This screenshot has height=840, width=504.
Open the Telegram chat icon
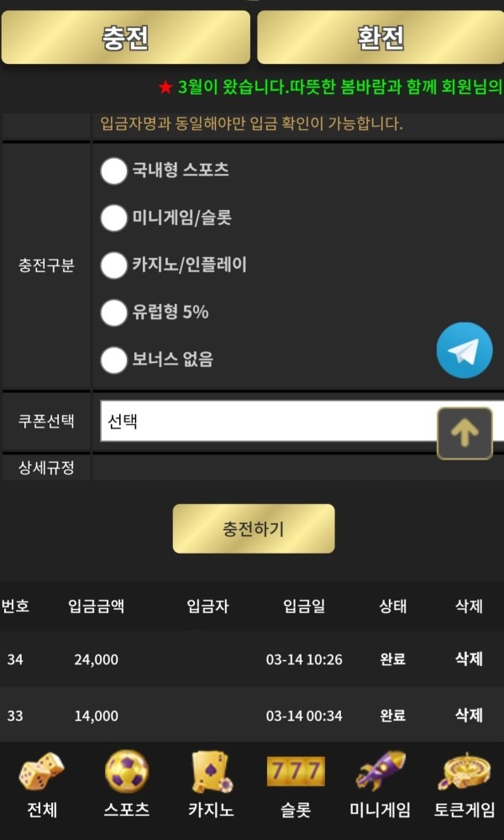pos(465,349)
